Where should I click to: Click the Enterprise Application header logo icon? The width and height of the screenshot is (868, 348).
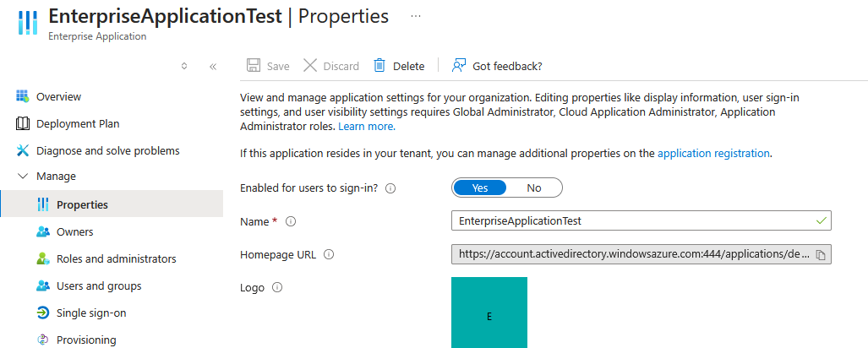27,22
